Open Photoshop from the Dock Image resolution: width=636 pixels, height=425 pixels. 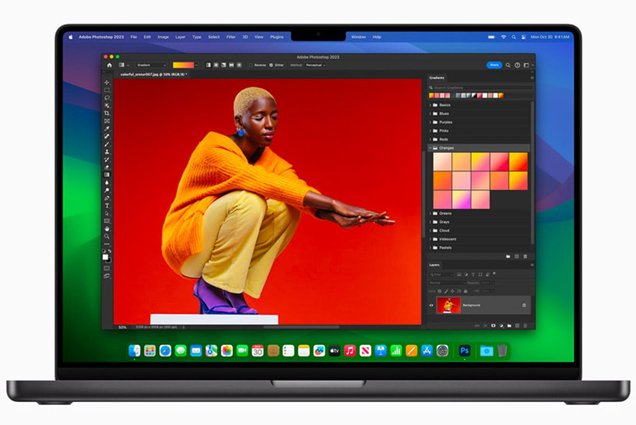coord(464,350)
